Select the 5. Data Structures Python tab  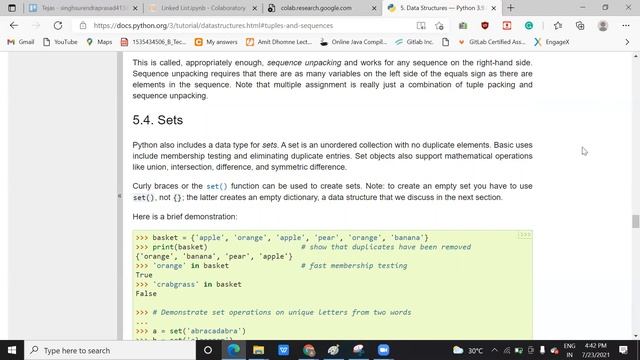tap(442, 8)
